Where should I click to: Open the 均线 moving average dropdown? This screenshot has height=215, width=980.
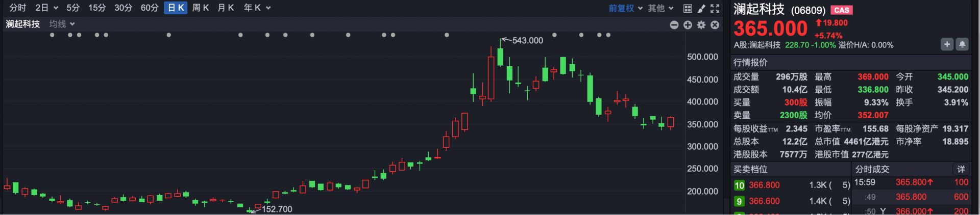click(62, 24)
